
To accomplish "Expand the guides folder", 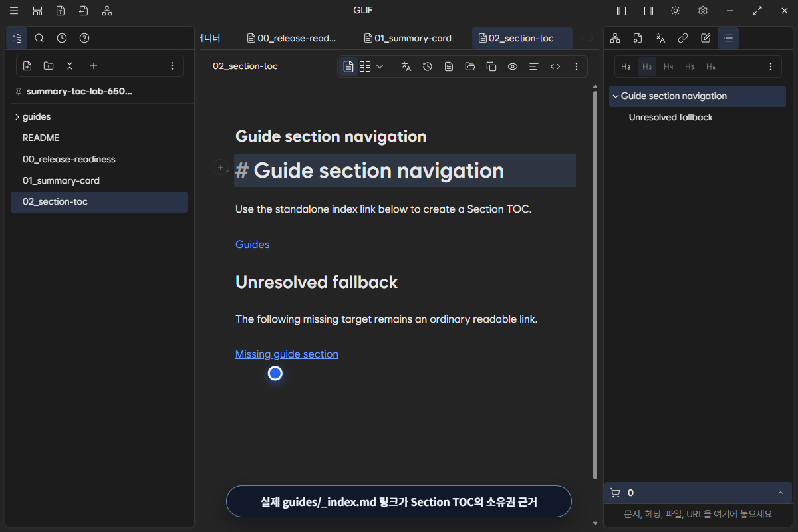I will pos(17,117).
